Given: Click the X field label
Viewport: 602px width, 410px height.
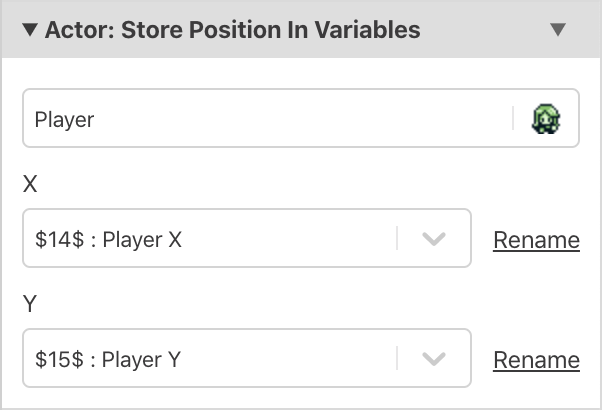Looking at the screenshot, I should (30, 184).
